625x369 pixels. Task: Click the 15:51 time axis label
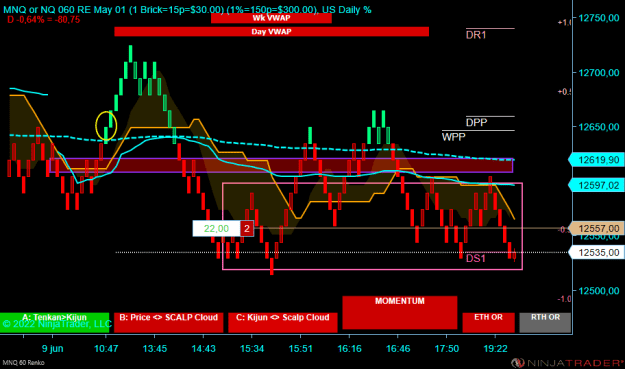pos(301,349)
